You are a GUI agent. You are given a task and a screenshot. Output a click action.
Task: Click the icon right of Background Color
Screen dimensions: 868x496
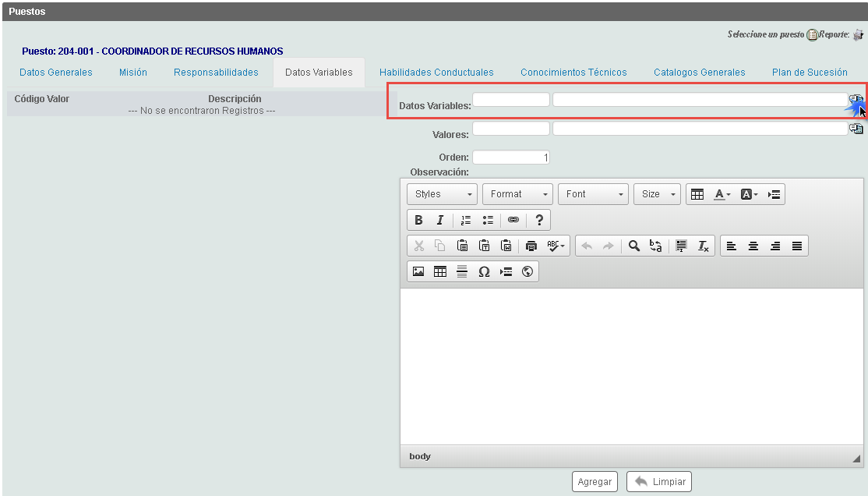[774, 194]
